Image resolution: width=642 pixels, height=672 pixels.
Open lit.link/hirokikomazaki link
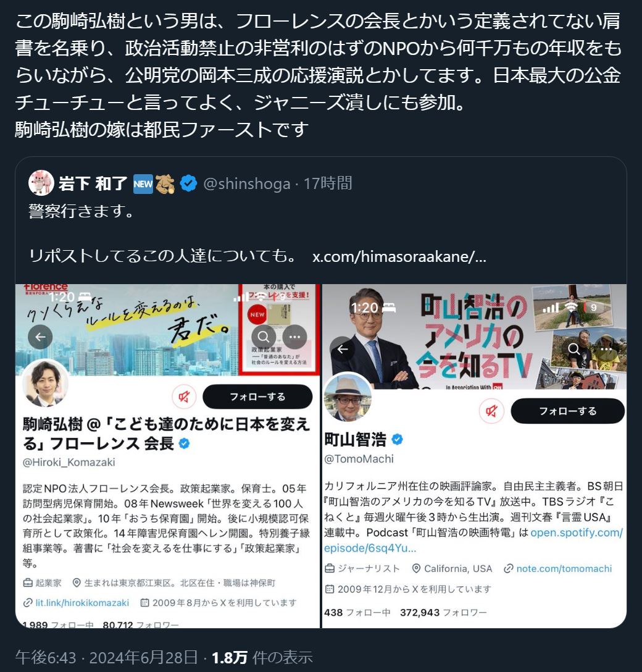pyautogui.click(x=82, y=603)
